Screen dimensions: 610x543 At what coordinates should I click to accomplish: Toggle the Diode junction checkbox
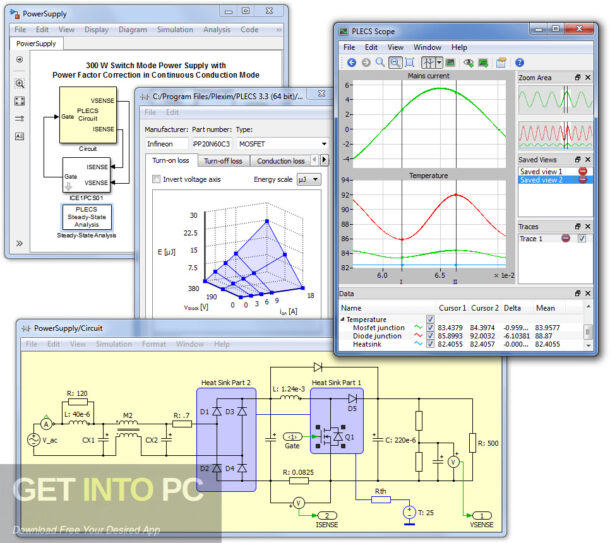click(x=430, y=336)
